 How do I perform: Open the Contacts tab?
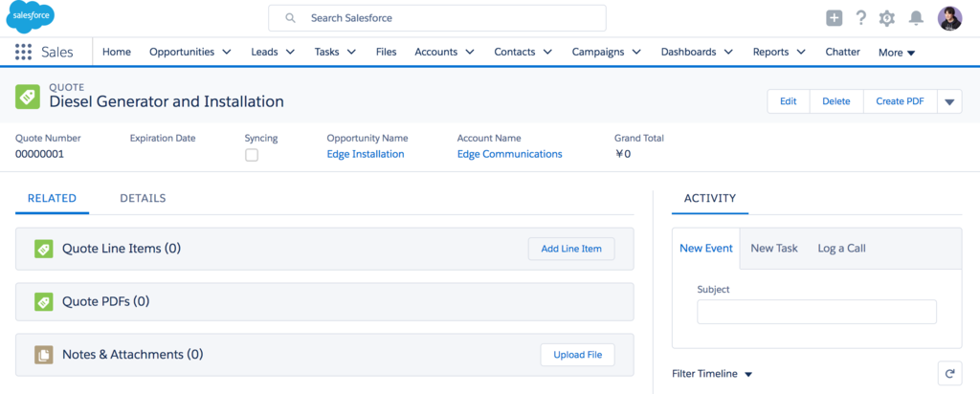pyautogui.click(x=514, y=52)
